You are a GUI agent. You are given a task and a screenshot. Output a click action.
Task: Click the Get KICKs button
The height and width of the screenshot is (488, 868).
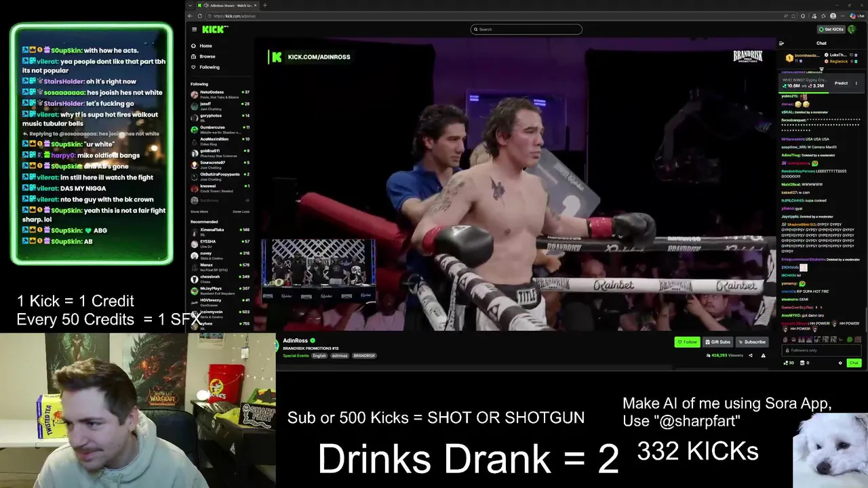pos(831,29)
